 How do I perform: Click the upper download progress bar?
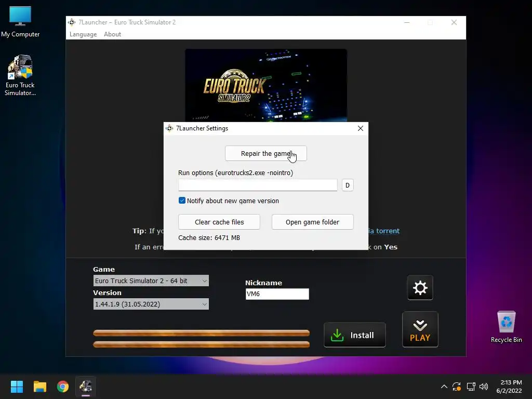tap(201, 333)
